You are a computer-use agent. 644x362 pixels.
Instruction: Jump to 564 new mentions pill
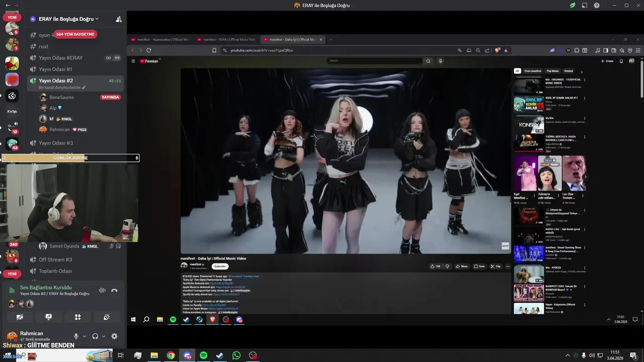(x=75, y=34)
